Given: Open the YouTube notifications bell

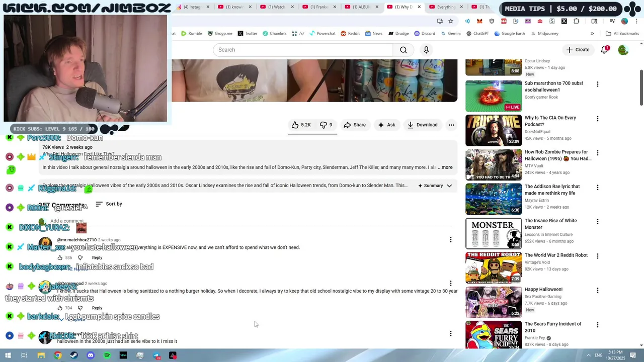Looking at the screenshot, I should coord(605,50).
